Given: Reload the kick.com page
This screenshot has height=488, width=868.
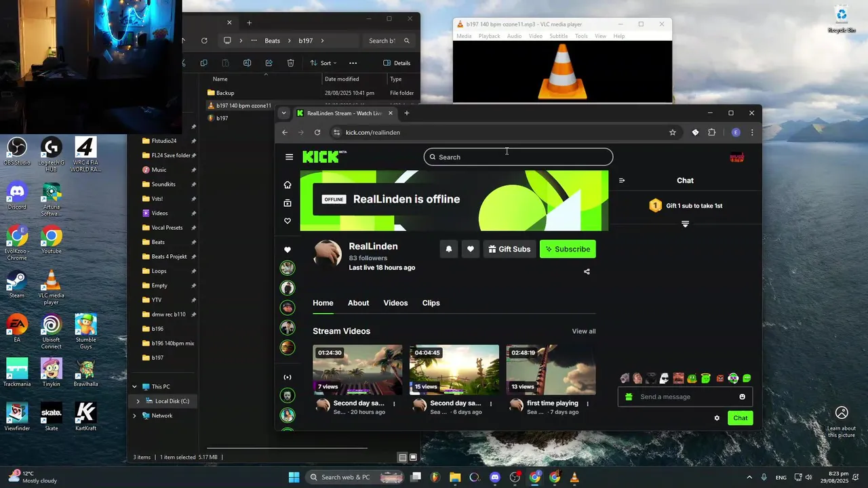Looking at the screenshot, I should click(x=317, y=133).
